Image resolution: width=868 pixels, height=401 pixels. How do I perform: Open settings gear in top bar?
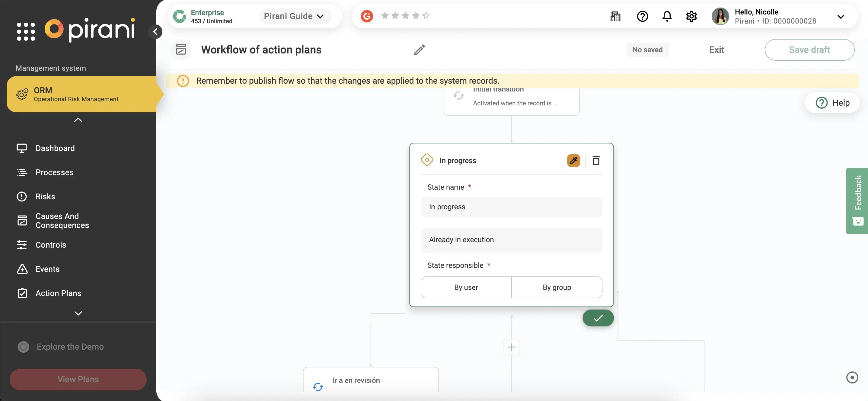(x=691, y=16)
